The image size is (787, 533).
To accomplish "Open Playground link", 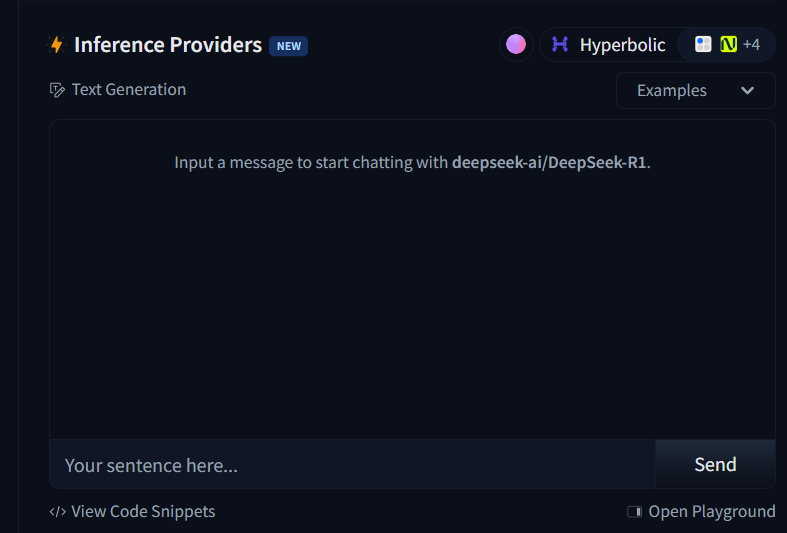I will click(x=702, y=511).
